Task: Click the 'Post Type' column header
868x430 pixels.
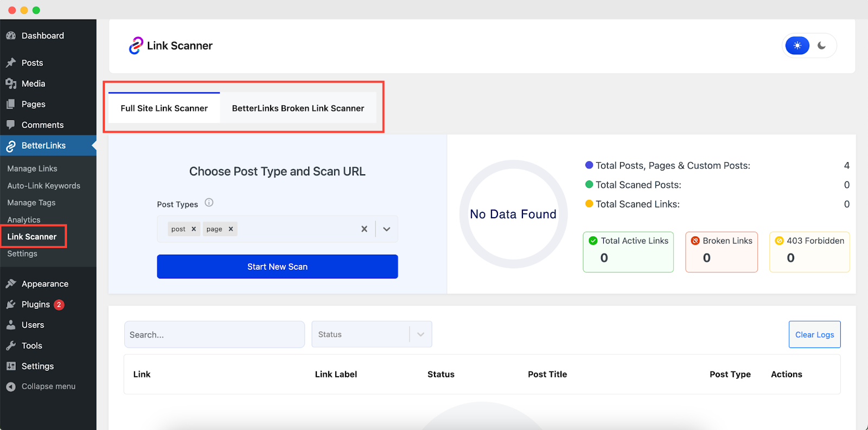Action: 730,375
